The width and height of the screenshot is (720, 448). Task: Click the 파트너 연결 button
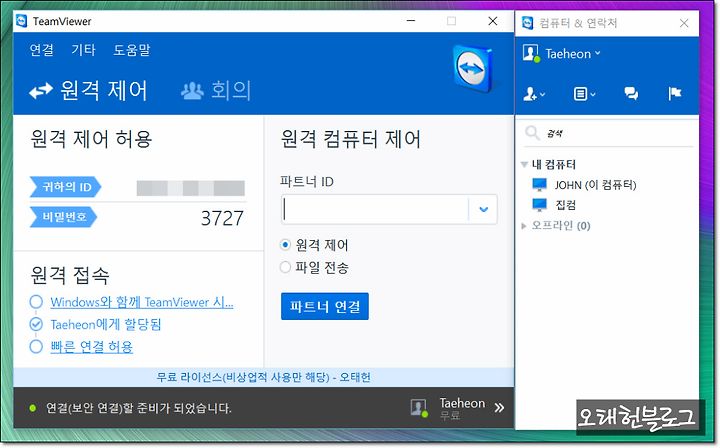[x=325, y=306]
